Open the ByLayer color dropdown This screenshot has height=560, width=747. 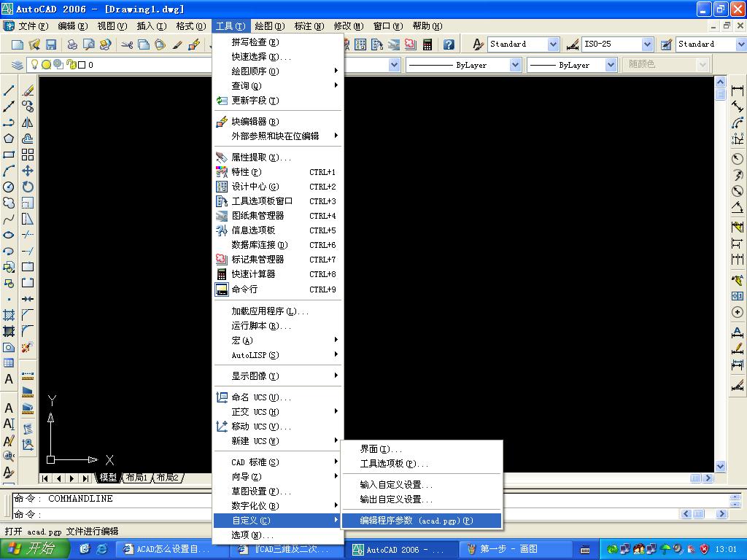(x=517, y=64)
